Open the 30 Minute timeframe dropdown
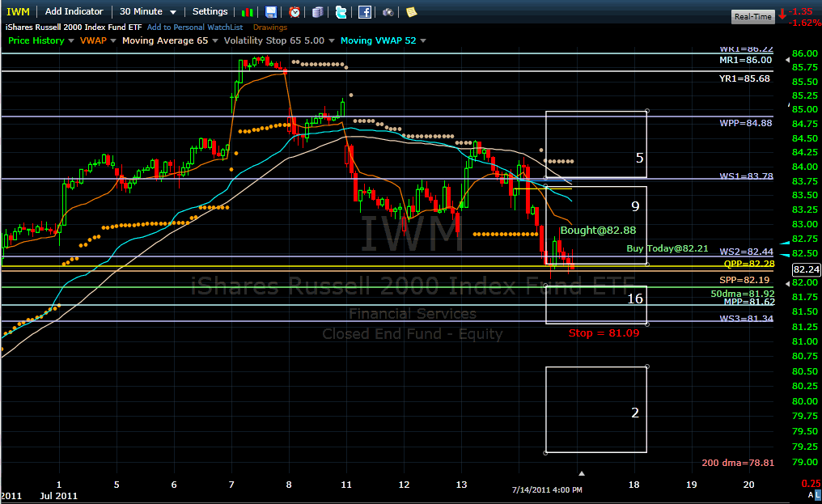Screen dimensions: 822x504 [x=147, y=11]
